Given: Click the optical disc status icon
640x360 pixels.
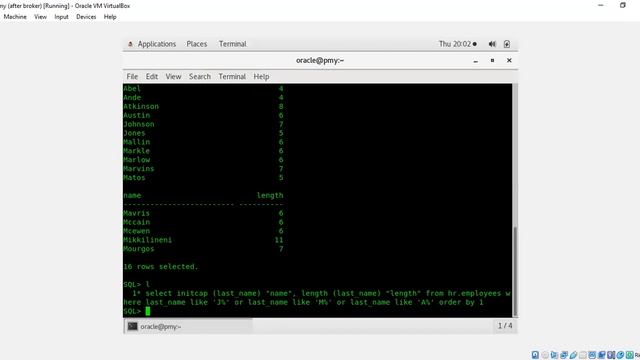Looking at the screenshot, I should [x=545, y=355].
